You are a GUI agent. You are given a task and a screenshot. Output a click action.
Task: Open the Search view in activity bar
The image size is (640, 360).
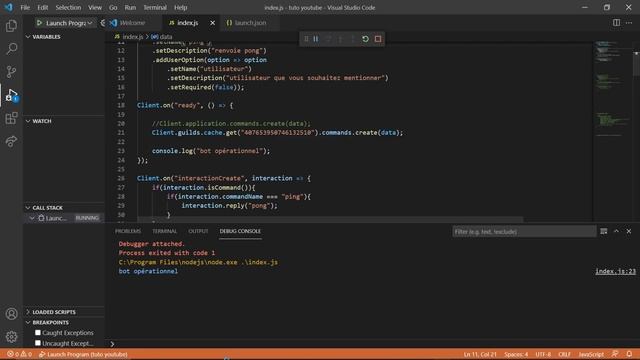tap(11, 49)
